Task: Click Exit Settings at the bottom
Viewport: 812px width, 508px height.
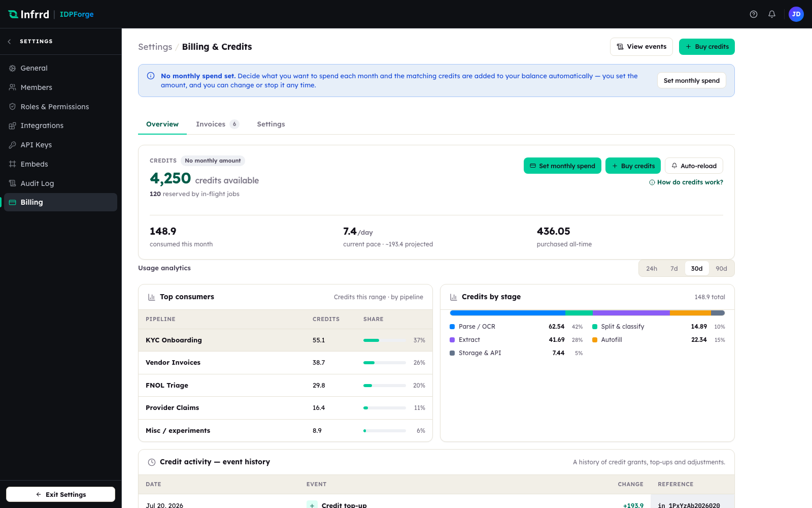Action: (60, 494)
